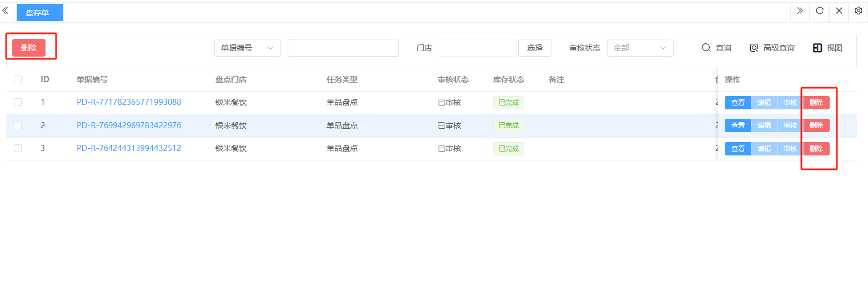Focus the 门店 input field
The image size is (868, 282).
[477, 48]
